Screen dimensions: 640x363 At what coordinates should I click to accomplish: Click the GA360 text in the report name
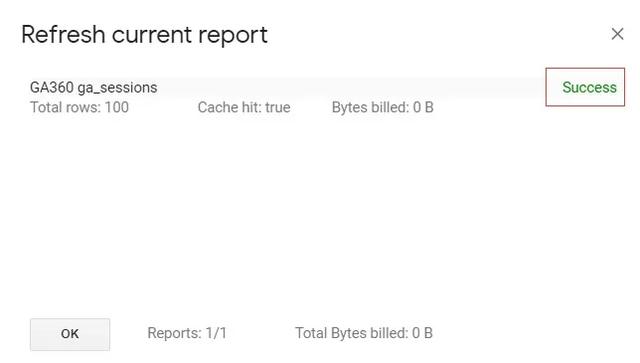(x=52, y=87)
